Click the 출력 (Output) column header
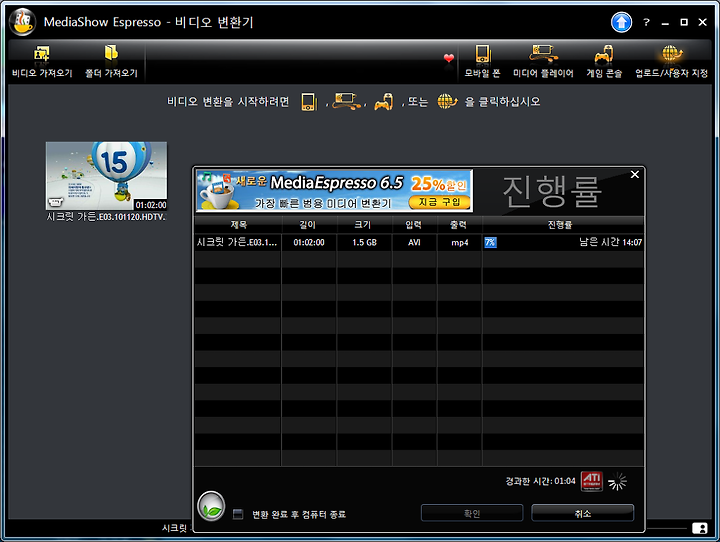 click(459, 225)
